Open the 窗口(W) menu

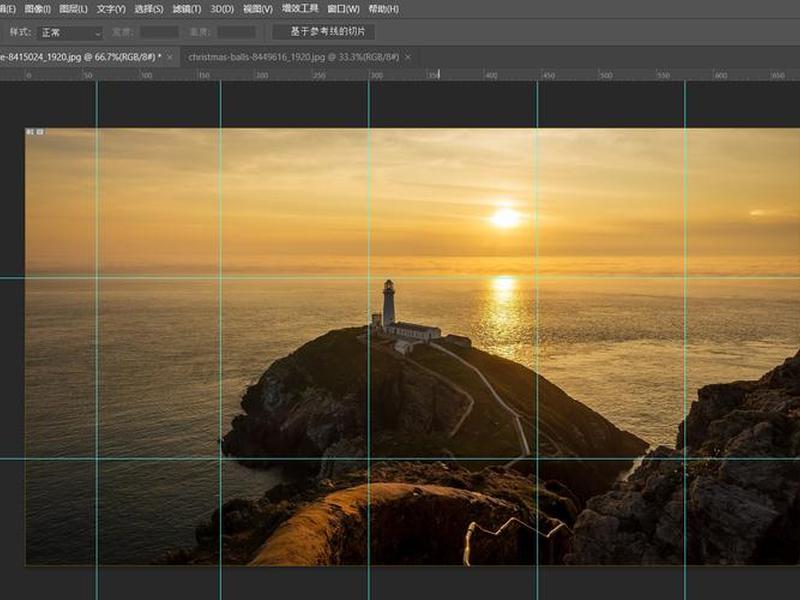tap(343, 9)
